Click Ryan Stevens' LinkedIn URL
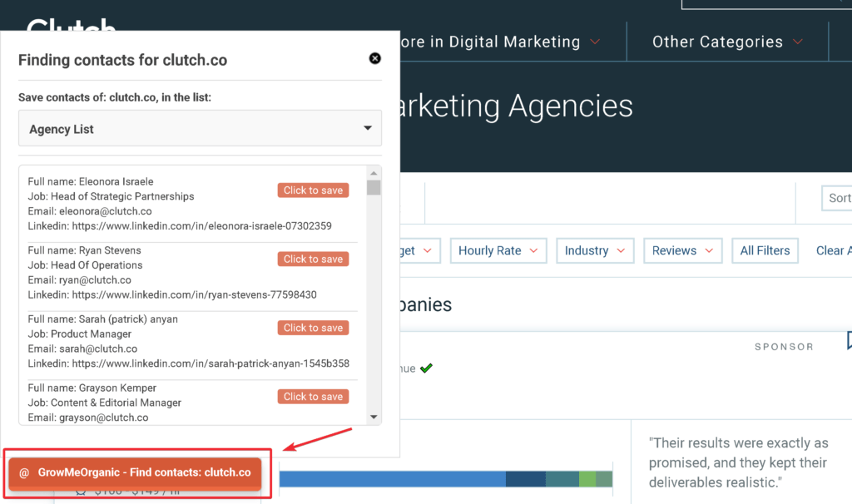 click(194, 295)
